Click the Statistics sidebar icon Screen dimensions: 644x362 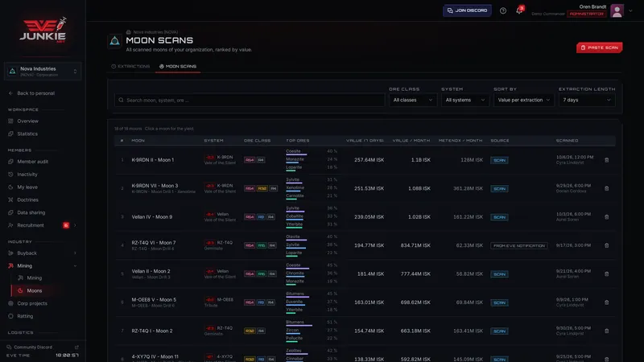10,134
